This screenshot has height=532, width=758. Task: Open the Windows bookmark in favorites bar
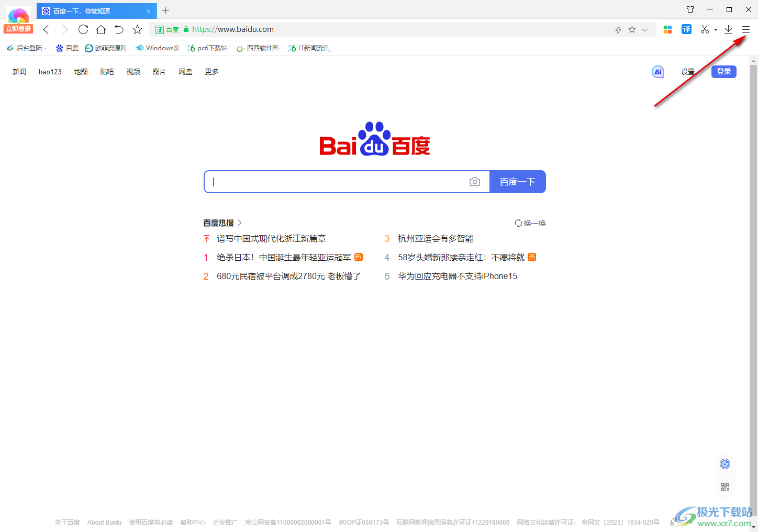[157, 48]
